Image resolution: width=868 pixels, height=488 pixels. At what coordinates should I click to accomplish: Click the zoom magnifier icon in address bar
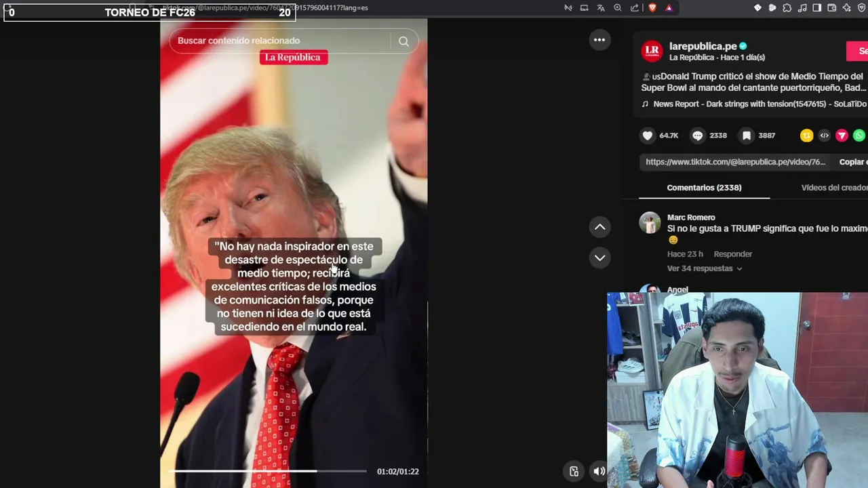[x=618, y=7]
